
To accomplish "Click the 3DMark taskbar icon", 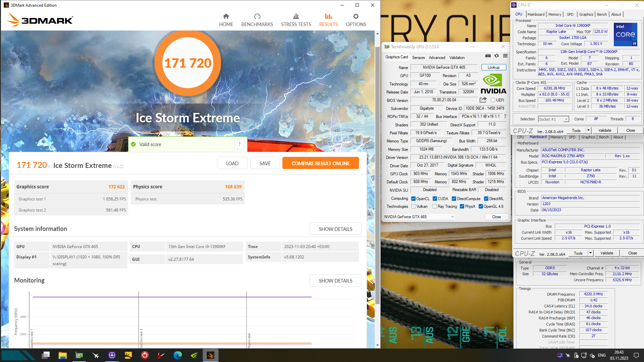I will click(x=211, y=355).
